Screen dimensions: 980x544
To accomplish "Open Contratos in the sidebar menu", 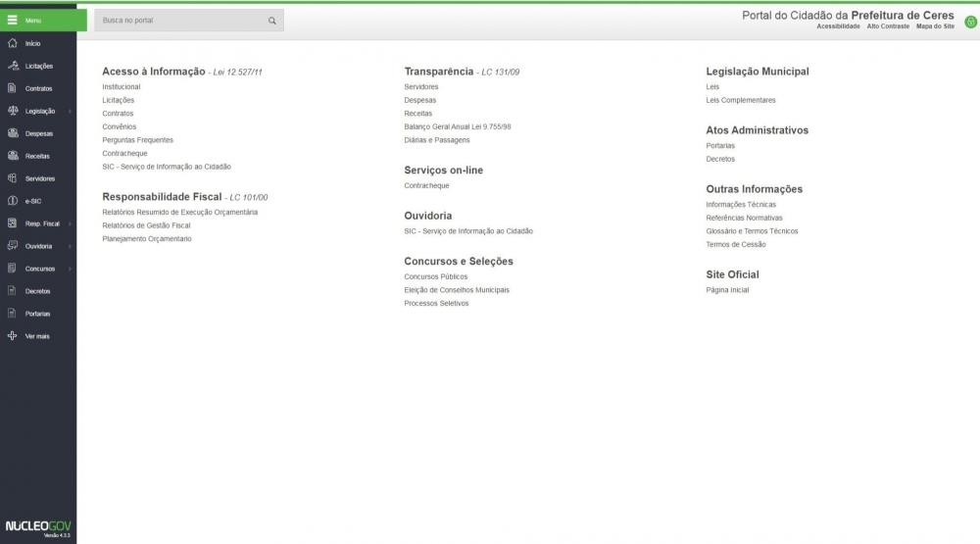I will 38,88.
